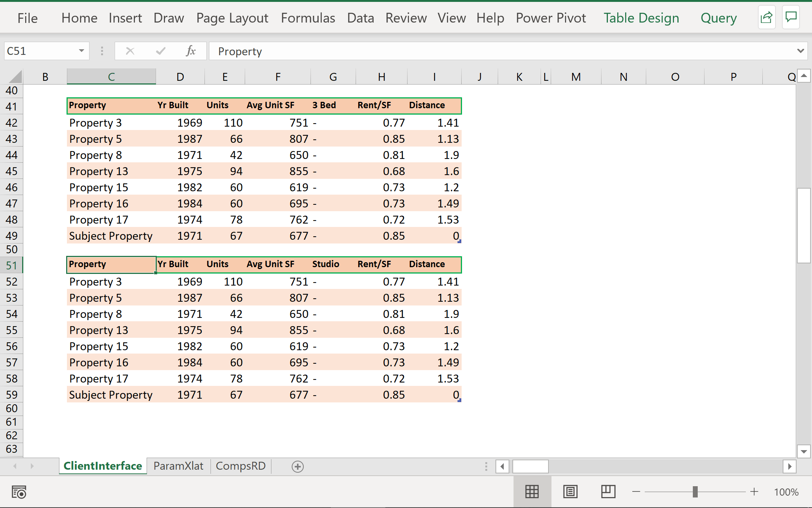The height and width of the screenshot is (508, 812).
Task: Click the Share icon in ribbon
Action: 766,18
